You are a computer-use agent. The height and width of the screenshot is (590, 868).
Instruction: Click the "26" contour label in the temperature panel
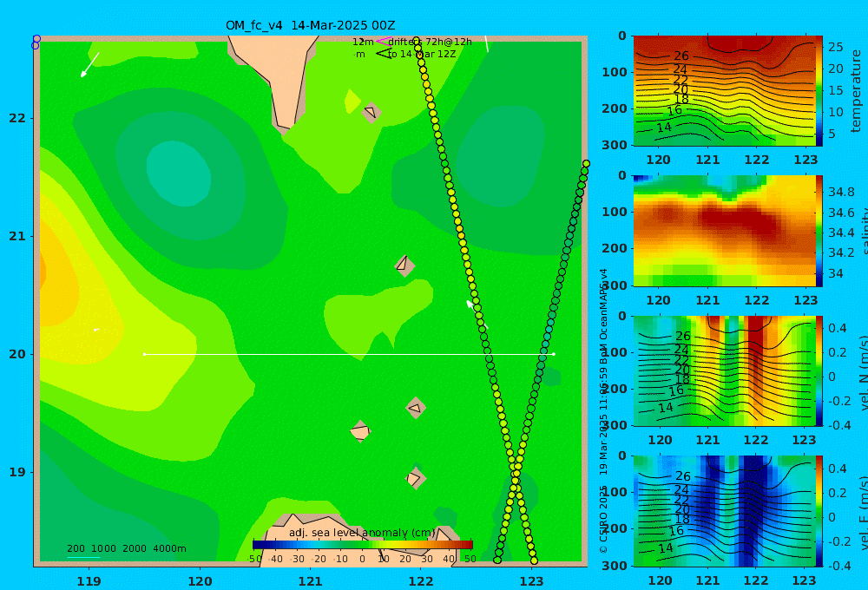[x=681, y=56]
